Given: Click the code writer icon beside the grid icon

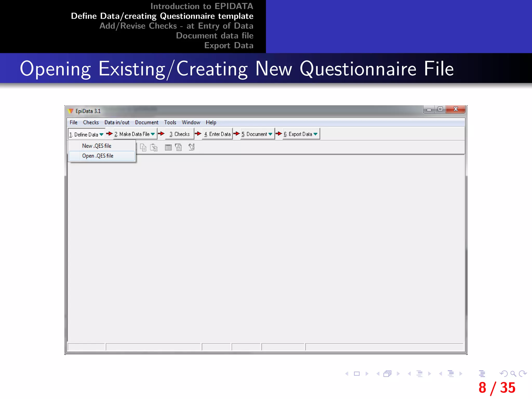Looking at the screenshot, I should 178,147.
